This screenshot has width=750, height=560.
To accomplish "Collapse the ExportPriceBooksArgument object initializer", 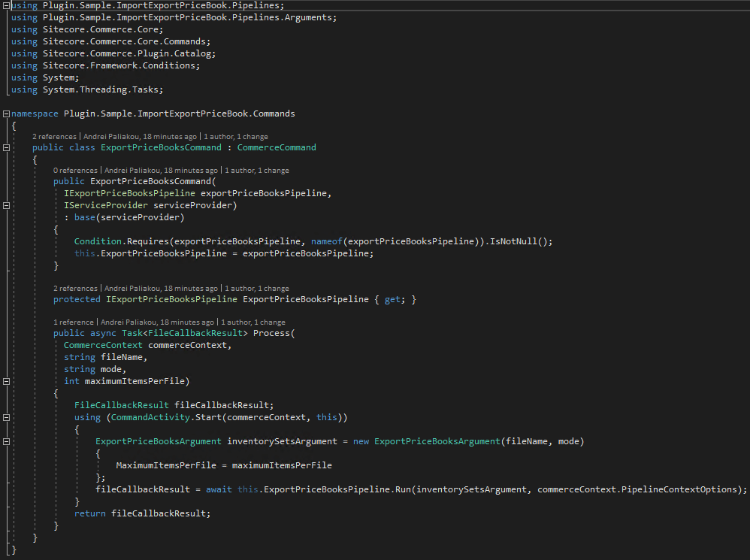I will coord(6,442).
